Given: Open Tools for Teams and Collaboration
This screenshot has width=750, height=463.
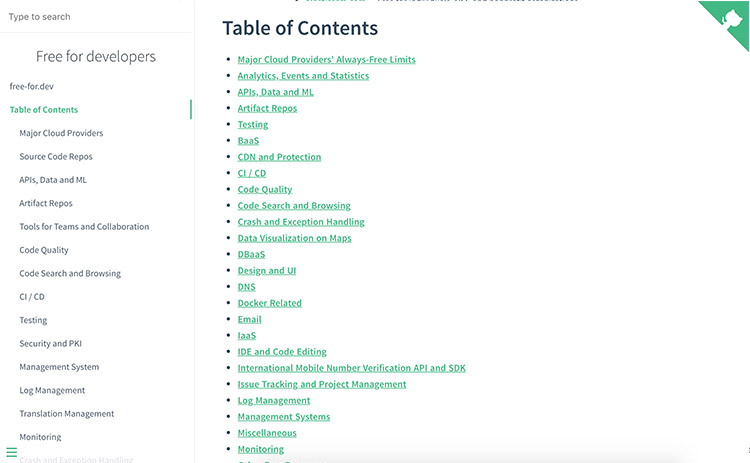Looking at the screenshot, I should [x=84, y=227].
